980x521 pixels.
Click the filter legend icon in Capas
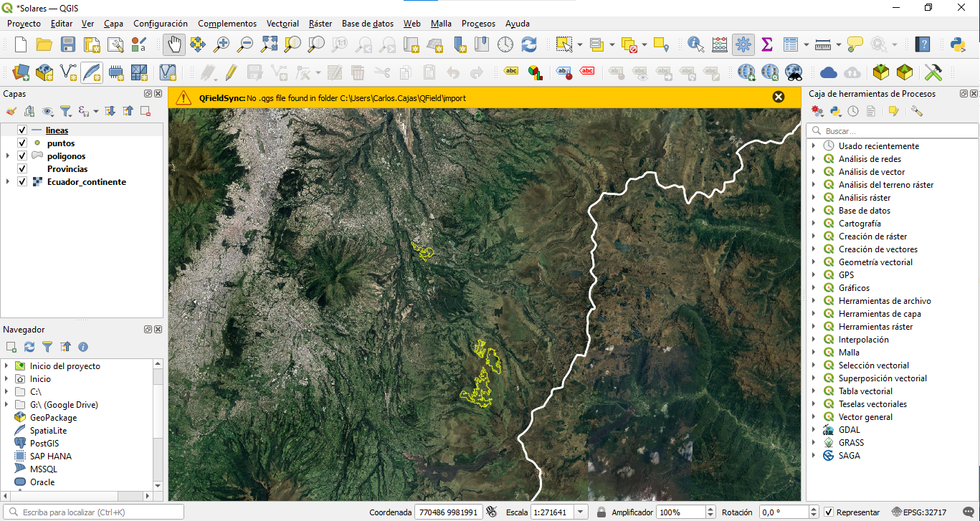coord(65,111)
